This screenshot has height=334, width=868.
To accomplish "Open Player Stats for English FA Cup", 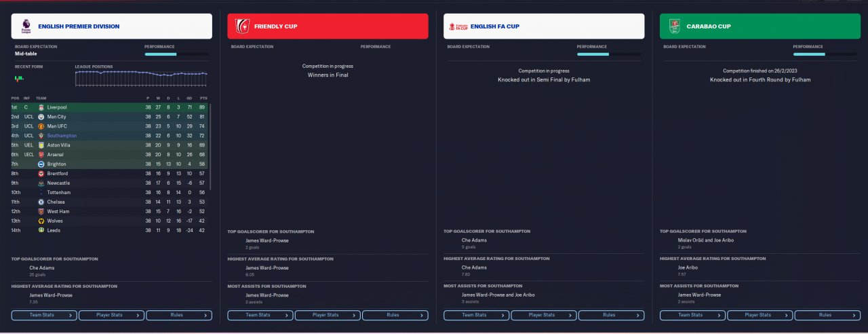I will (x=544, y=315).
